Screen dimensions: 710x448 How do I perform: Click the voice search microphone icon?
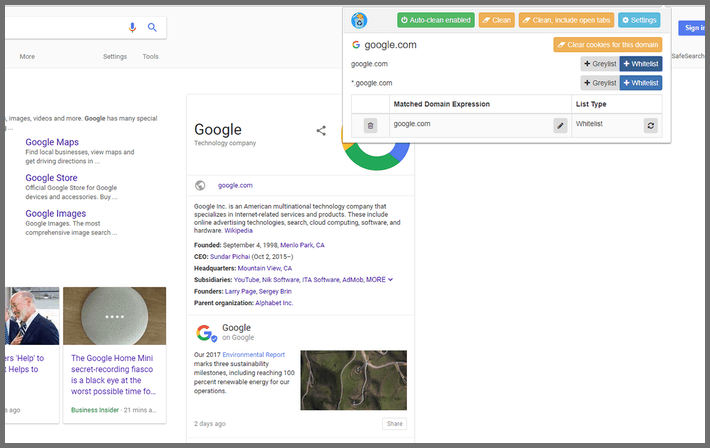tap(132, 28)
